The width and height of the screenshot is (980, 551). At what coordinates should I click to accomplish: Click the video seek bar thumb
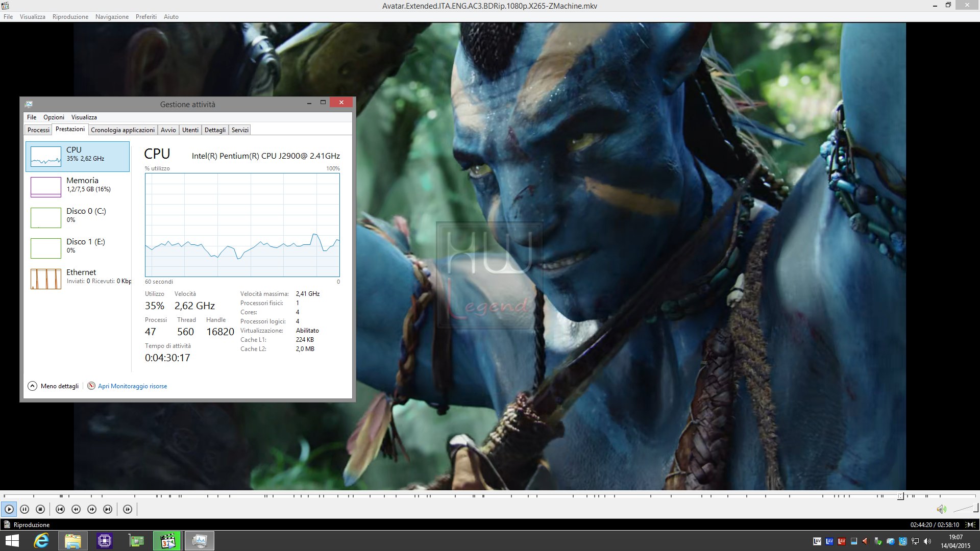pyautogui.click(x=900, y=496)
